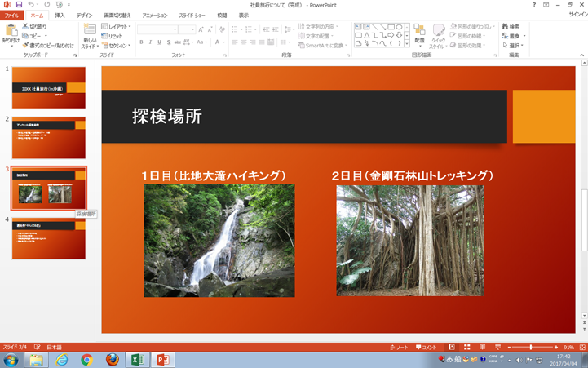
Task: Switch to the デザイン tab
Action: click(x=84, y=16)
